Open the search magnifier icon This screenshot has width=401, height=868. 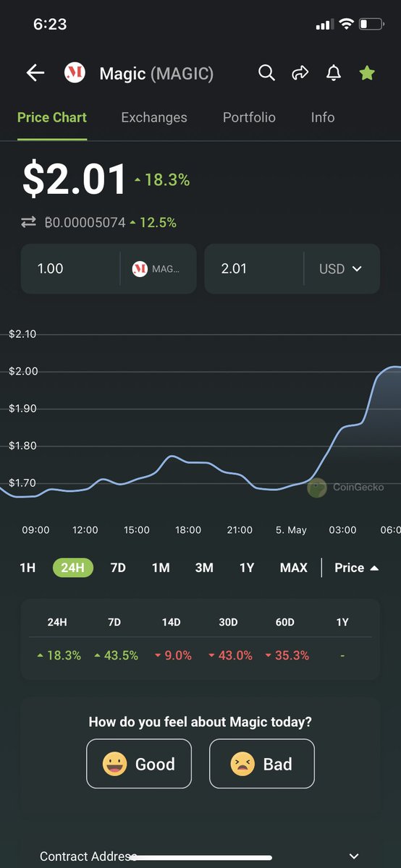coord(267,72)
